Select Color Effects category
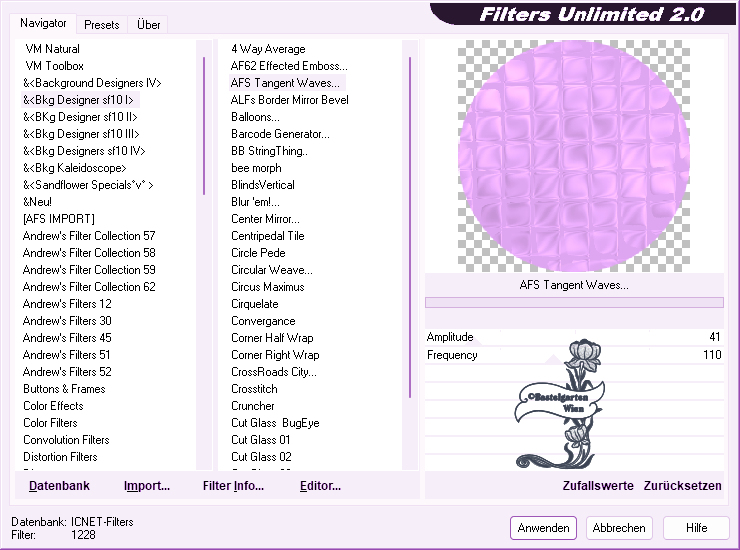This screenshot has width=740, height=550. 53,406
